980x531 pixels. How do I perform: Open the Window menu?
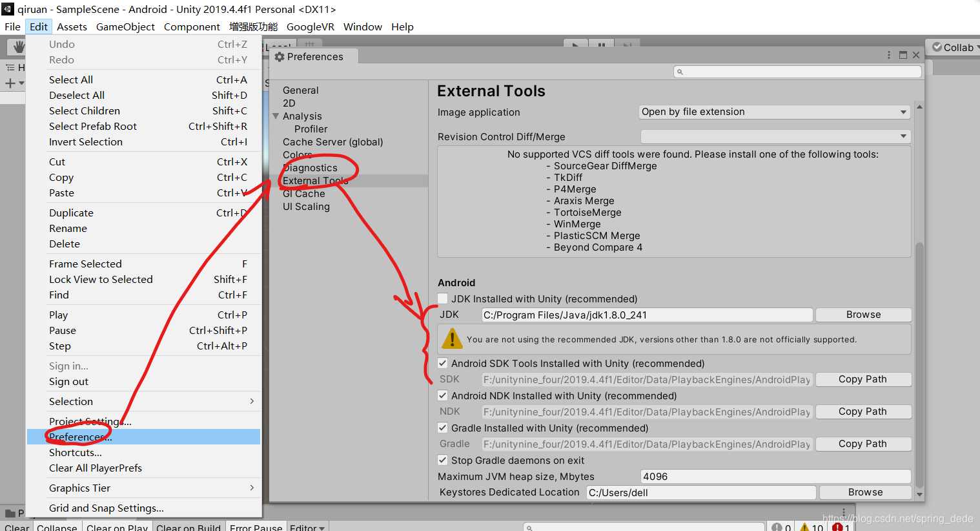[362, 26]
